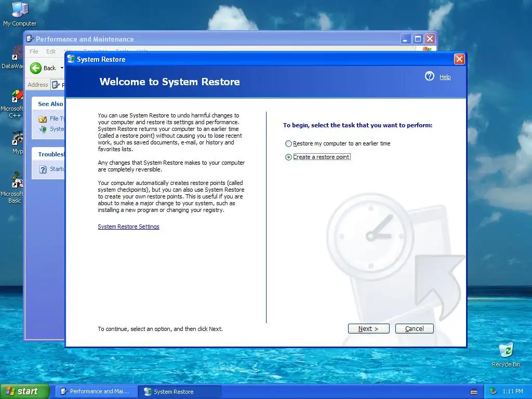This screenshot has width=532, height=399.
Task: Click the System Restore icon under See Also
Action: click(43, 129)
